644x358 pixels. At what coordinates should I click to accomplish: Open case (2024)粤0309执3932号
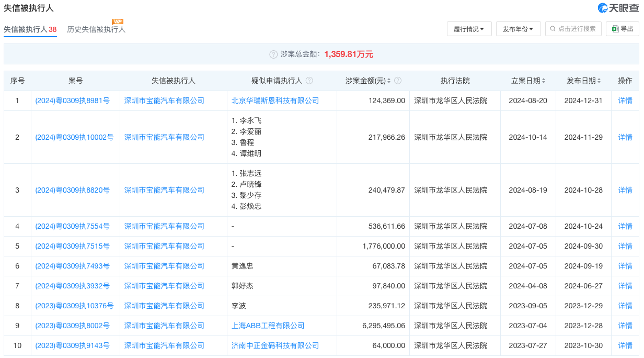(x=73, y=286)
